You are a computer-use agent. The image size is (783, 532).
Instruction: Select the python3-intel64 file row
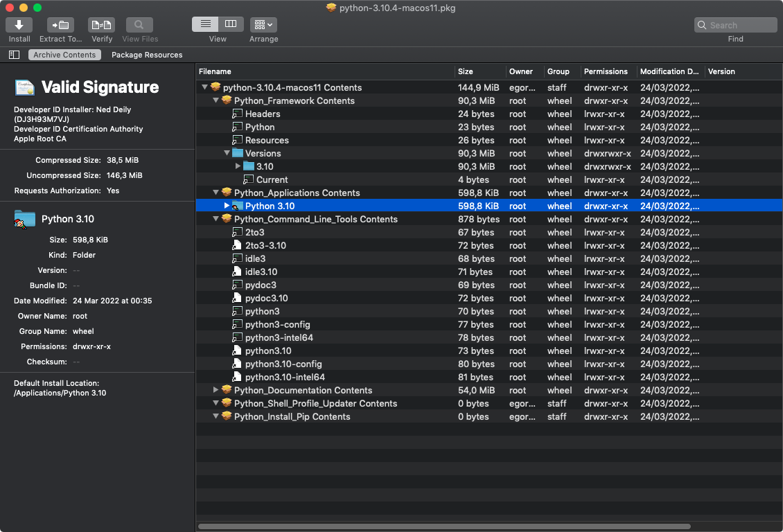(279, 337)
